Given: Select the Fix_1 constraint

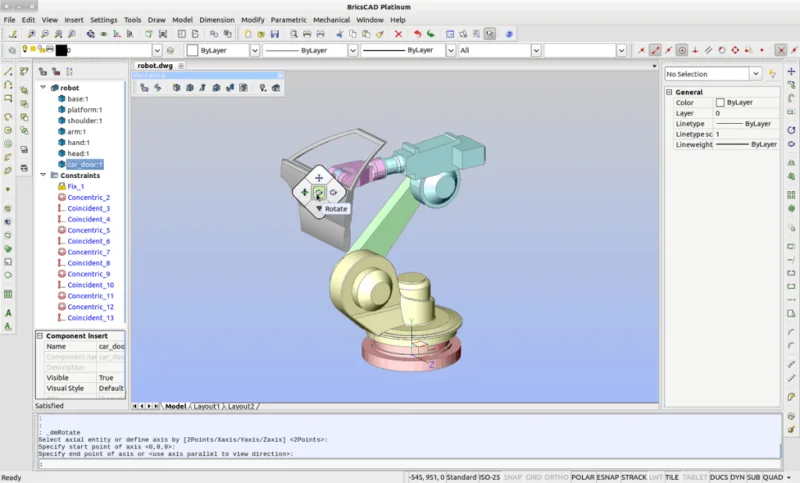Looking at the screenshot, I should coord(76,186).
